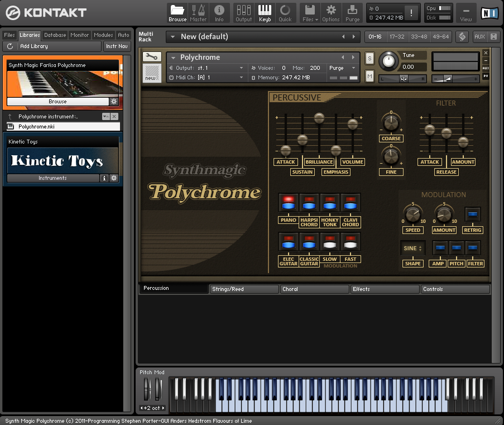The width and height of the screenshot is (504, 425).
Task: Show info for Kinetic Toys library
Action: coord(104,178)
